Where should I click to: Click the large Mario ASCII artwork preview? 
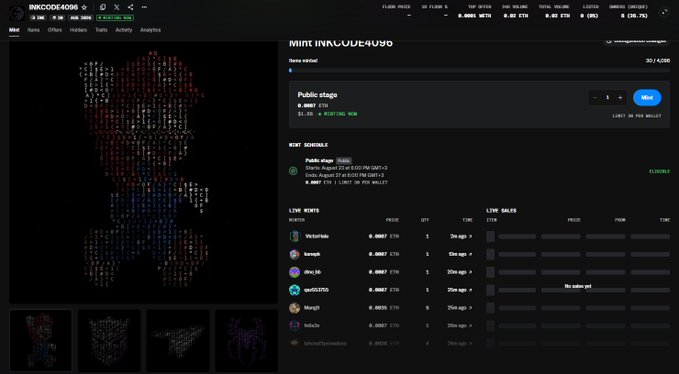click(x=143, y=172)
